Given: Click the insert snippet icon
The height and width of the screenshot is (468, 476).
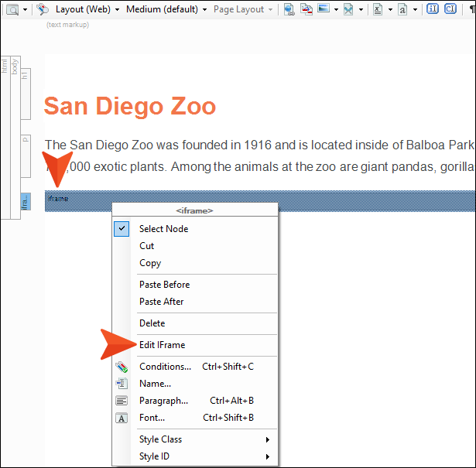Looking at the screenshot, I should [x=348, y=9].
